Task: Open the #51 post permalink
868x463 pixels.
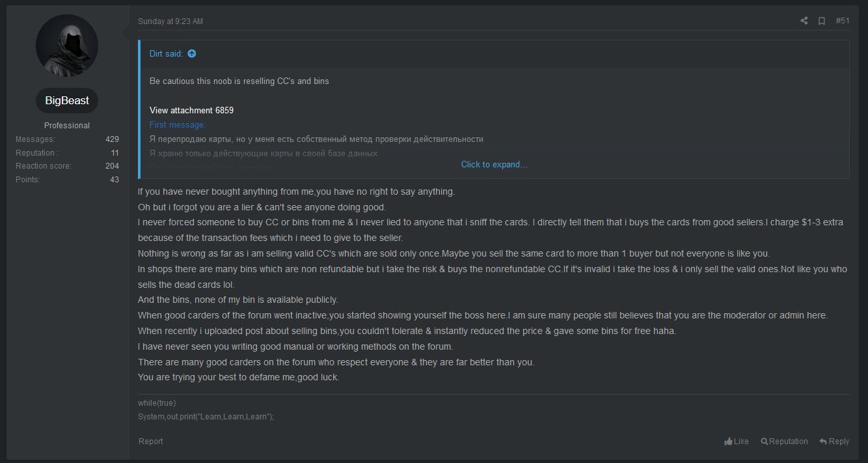Action: pyautogui.click(x=843, y=21)
